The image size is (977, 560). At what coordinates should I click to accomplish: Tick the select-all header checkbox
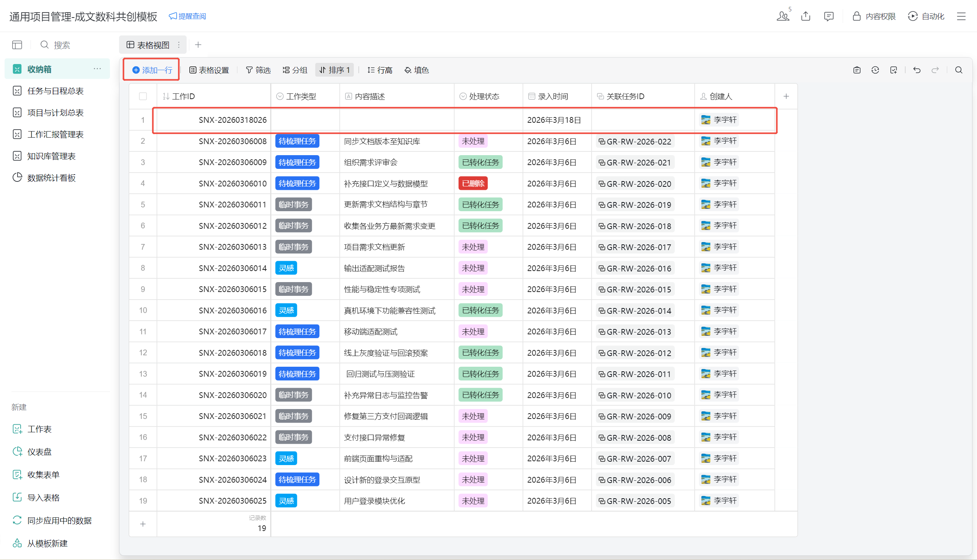coord(143,96)
